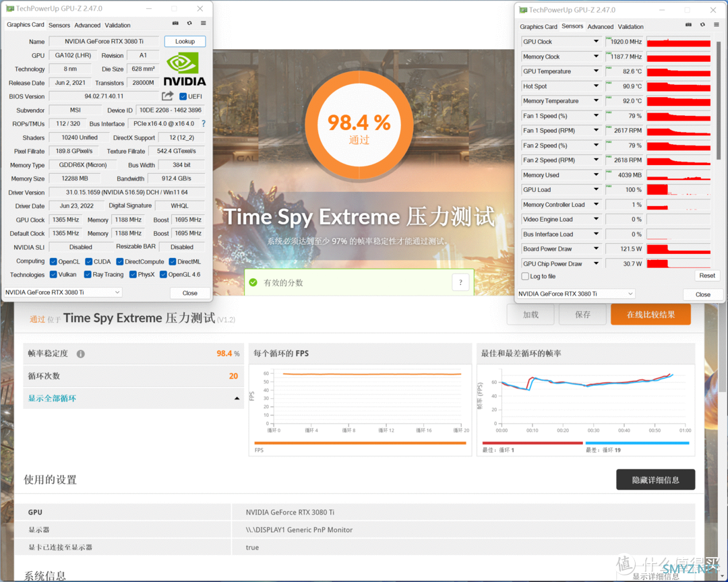This screenshot has height=582, width=728.
Task: Toggle the Vulkan checkbox
Action: pyautogui.click(x=53, y=275)
